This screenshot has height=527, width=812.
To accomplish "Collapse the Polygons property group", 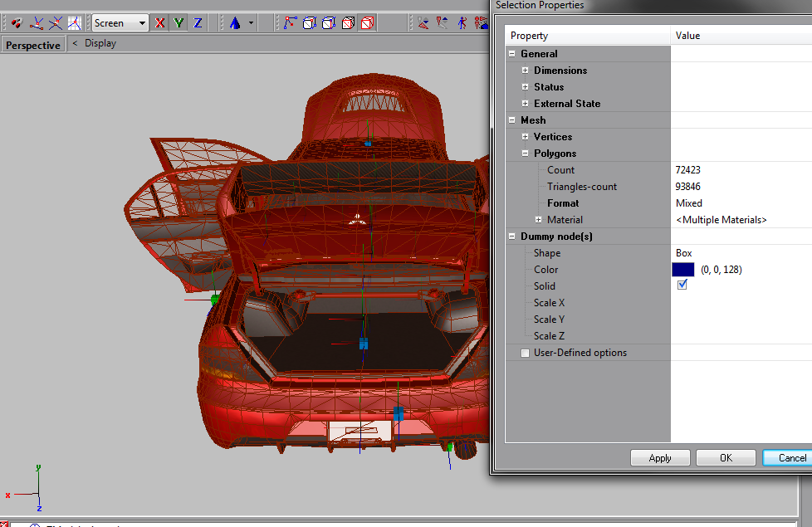I will click(x=526, y=154).
